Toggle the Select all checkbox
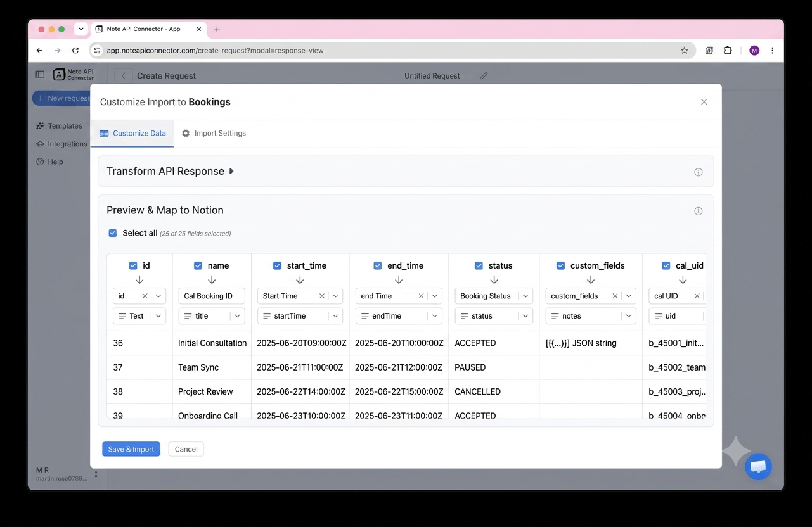 pyautogui.click(x=113, y=233)
